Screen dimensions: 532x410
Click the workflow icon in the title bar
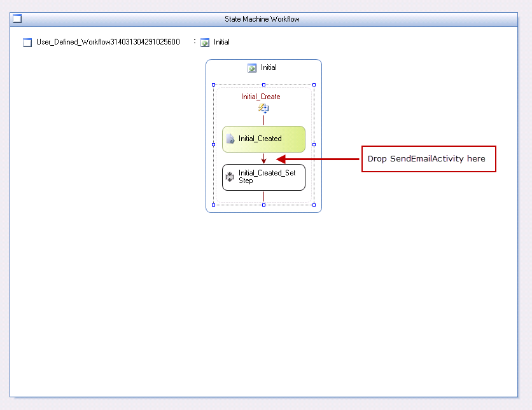[17, 18]
